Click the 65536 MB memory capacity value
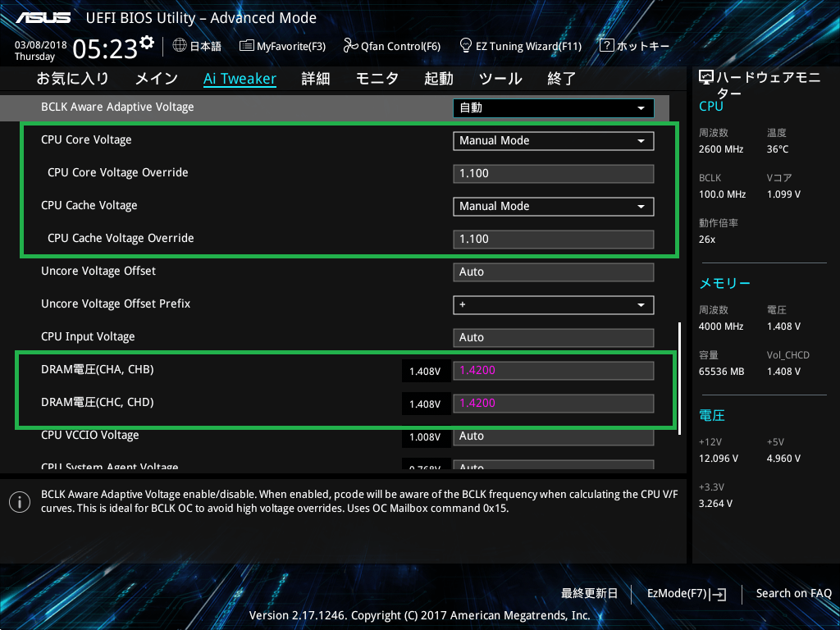This screenshot has height=630, width=840. click(x=722, y=372)
